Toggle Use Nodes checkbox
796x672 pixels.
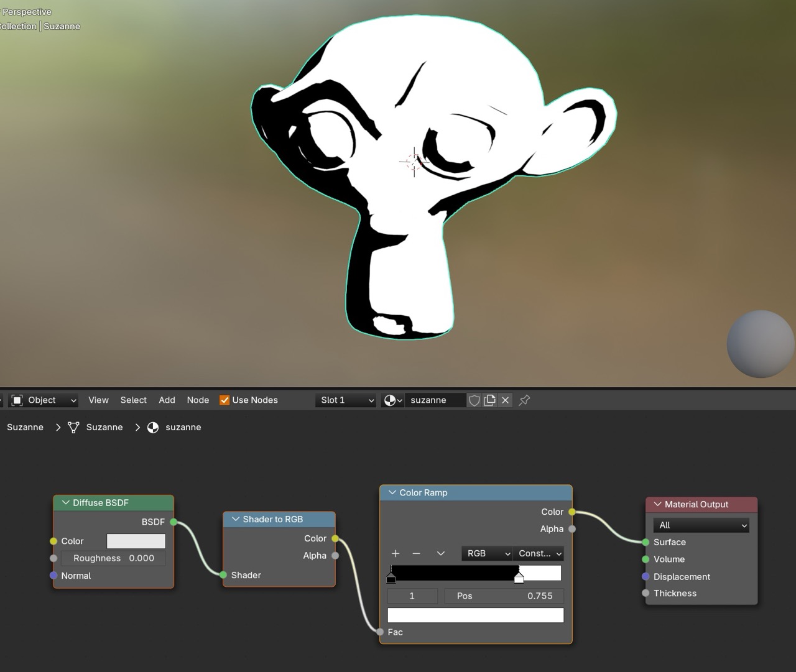[x=224, y=400]
